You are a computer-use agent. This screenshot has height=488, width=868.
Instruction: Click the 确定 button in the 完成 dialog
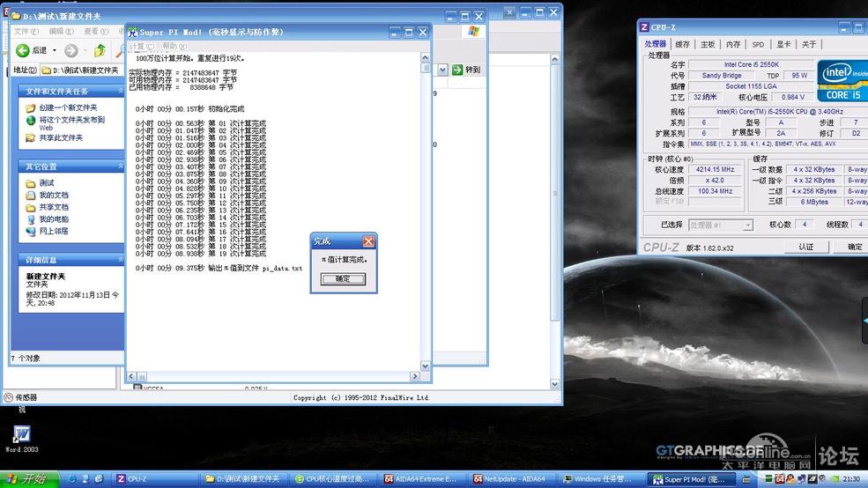tap(343, 279)
